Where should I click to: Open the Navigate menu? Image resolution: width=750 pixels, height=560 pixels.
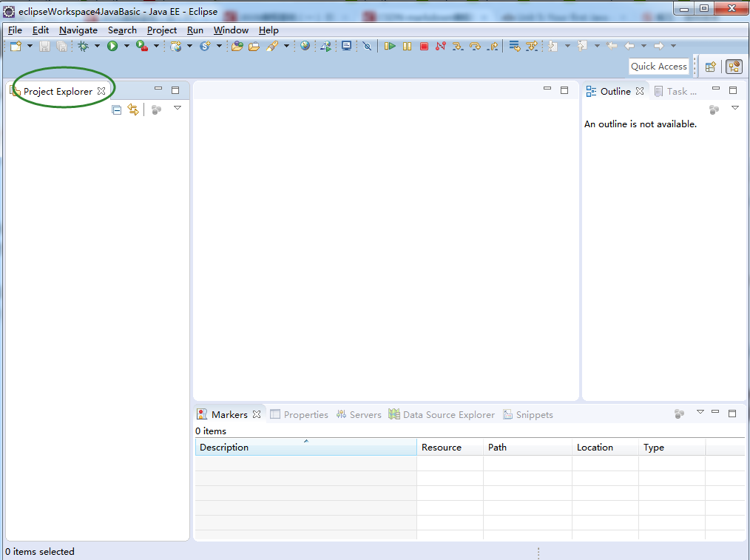point(78,30)
